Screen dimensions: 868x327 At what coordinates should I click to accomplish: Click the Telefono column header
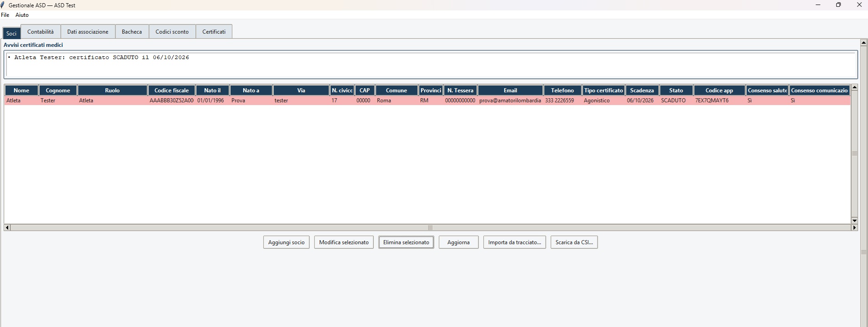[x=562, y=91]
